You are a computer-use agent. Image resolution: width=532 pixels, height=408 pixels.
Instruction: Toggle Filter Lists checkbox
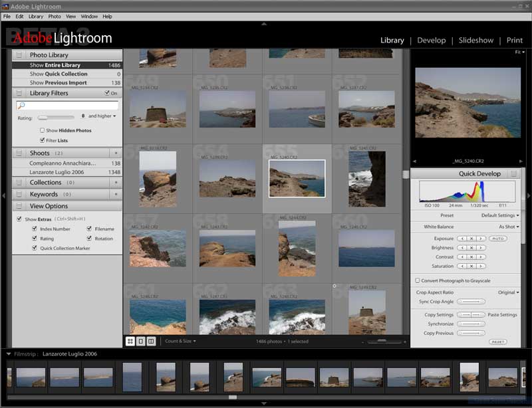(42, 140)
